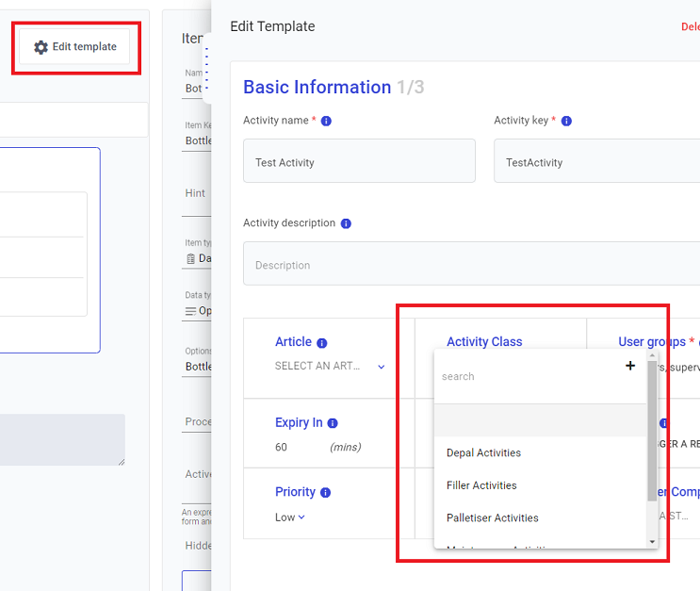Choose Palletiser Activities option
700x591 pixels.
(492, 517)
